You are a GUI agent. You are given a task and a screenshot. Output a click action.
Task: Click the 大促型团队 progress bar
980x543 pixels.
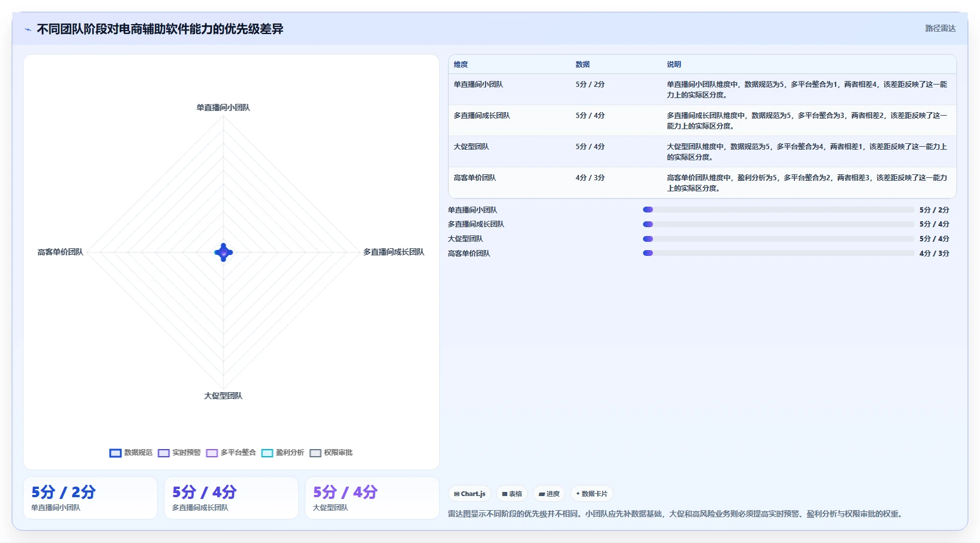[778, 239]
